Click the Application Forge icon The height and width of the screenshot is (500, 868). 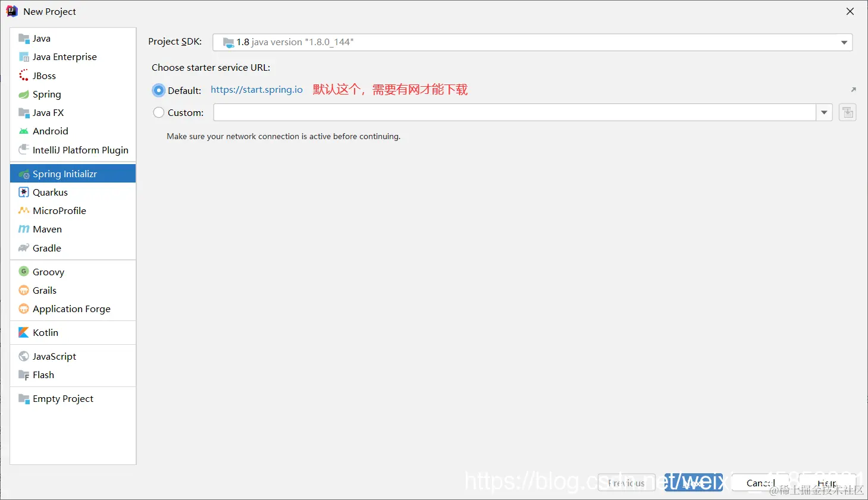click(x=24, y=309)
